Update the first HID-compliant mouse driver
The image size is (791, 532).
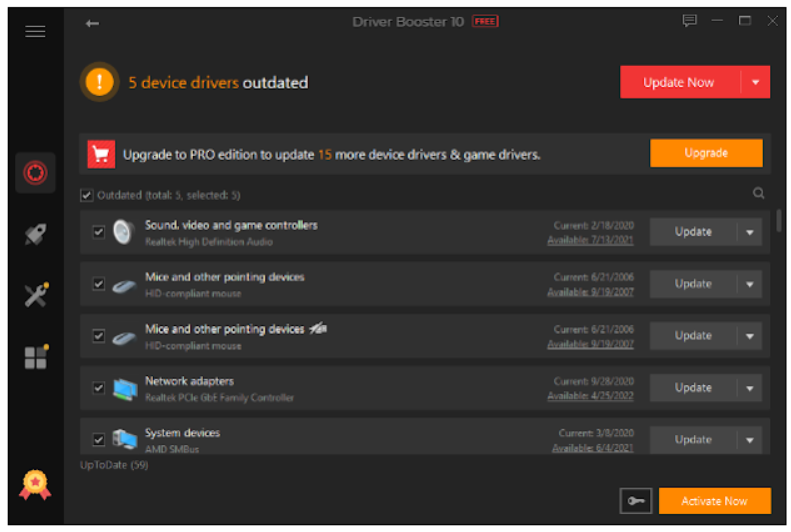(693, 284)
